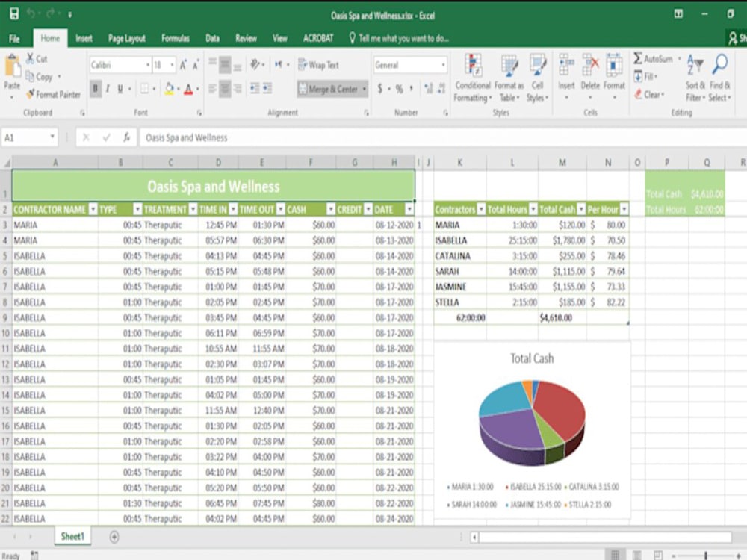The image size is (747, 560).
Task: Select the AutoSum icon
Action: point(636,57)
